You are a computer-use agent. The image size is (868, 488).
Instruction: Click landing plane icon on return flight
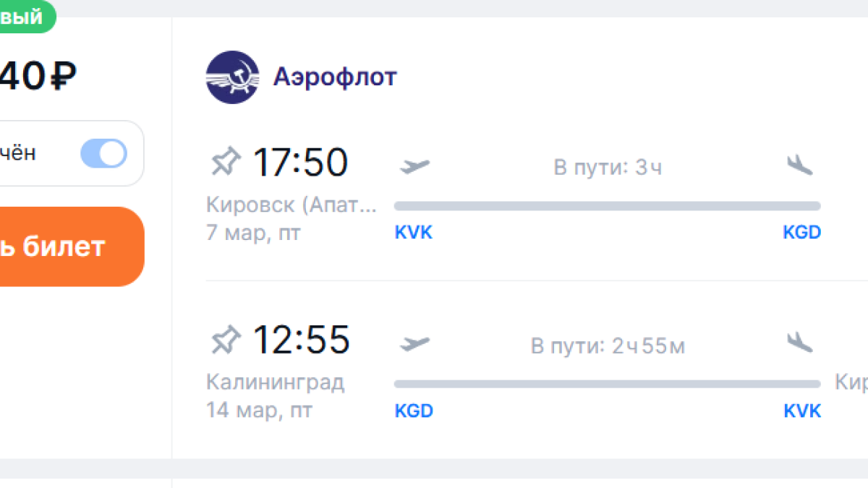tap(800, 343)
